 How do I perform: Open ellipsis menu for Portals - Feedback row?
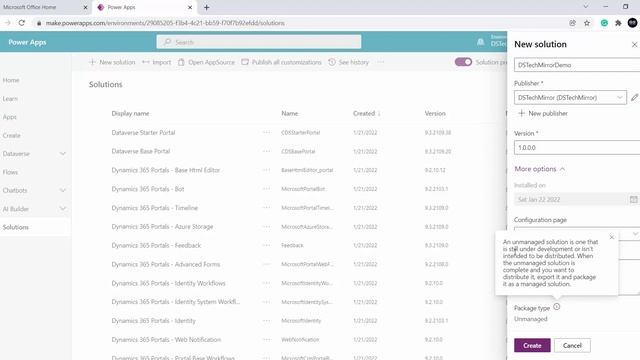click(267, 245)
